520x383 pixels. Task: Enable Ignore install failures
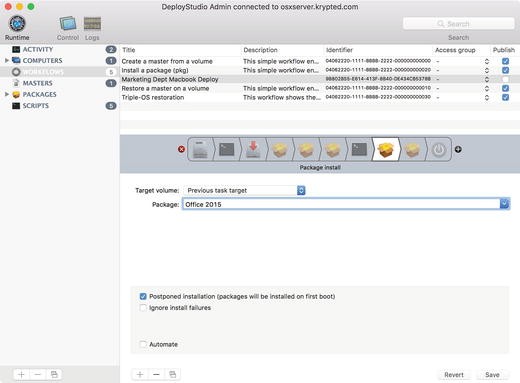143,308
